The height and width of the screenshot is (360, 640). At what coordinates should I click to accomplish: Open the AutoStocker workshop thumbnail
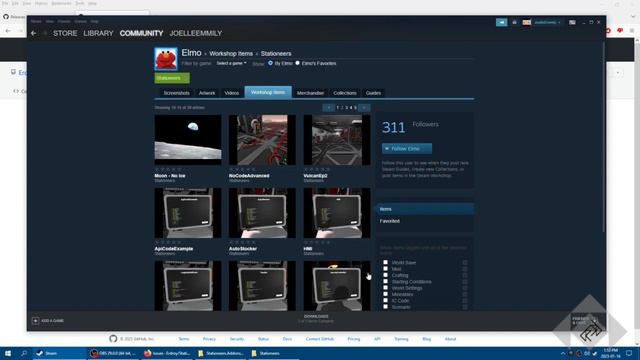262,213
